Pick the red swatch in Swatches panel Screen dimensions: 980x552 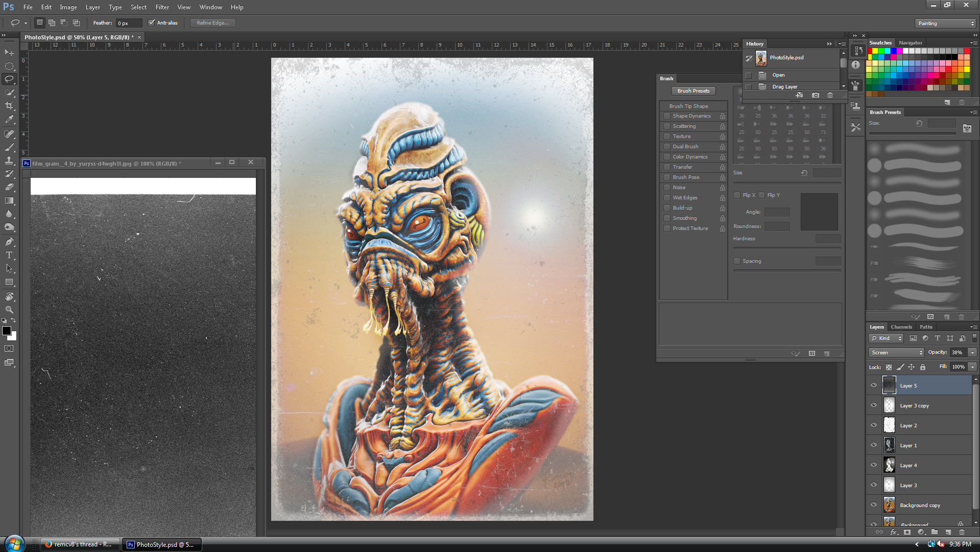(870, 51)
